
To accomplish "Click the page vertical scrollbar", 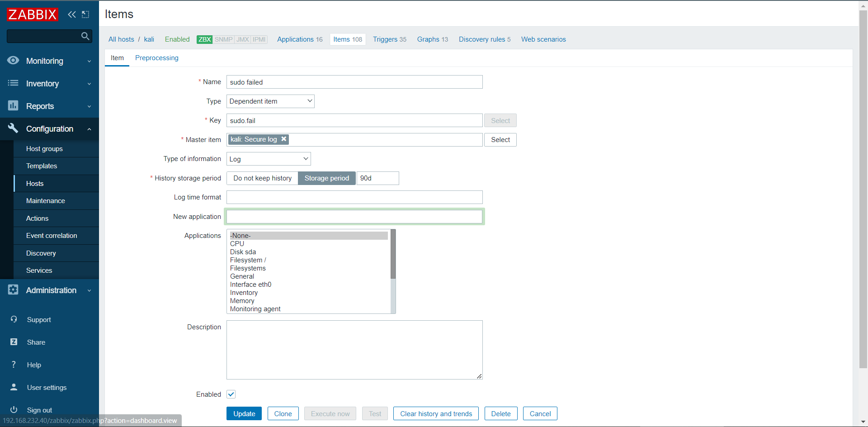I will pyautogui.click(x=863, y=190).
